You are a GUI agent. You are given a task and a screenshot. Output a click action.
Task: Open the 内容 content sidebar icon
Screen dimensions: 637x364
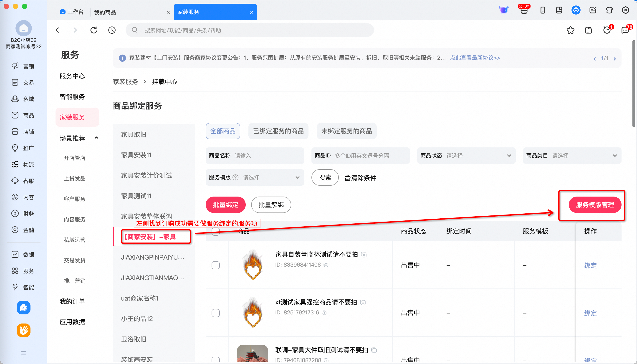pyautogui.click(x=15, y=197)
